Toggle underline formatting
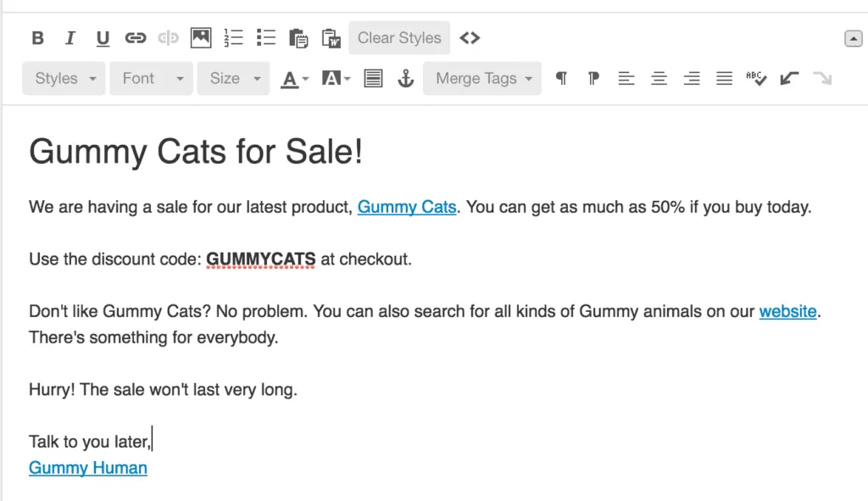868x501 pixels. (103, 37)
